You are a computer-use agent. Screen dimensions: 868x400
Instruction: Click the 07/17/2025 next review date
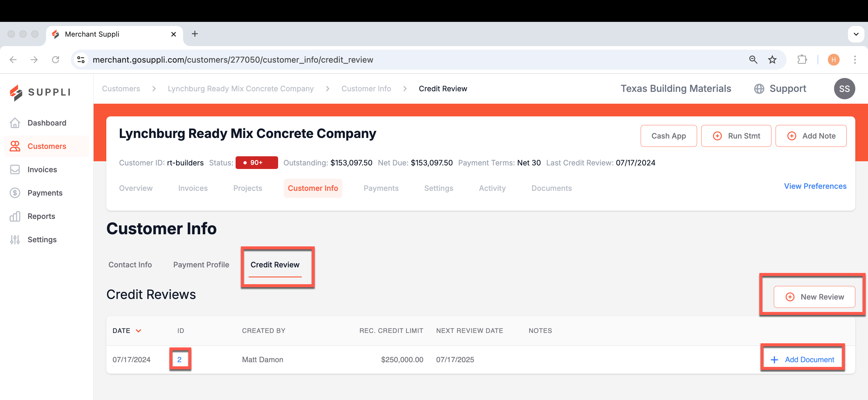pos(455,360)
